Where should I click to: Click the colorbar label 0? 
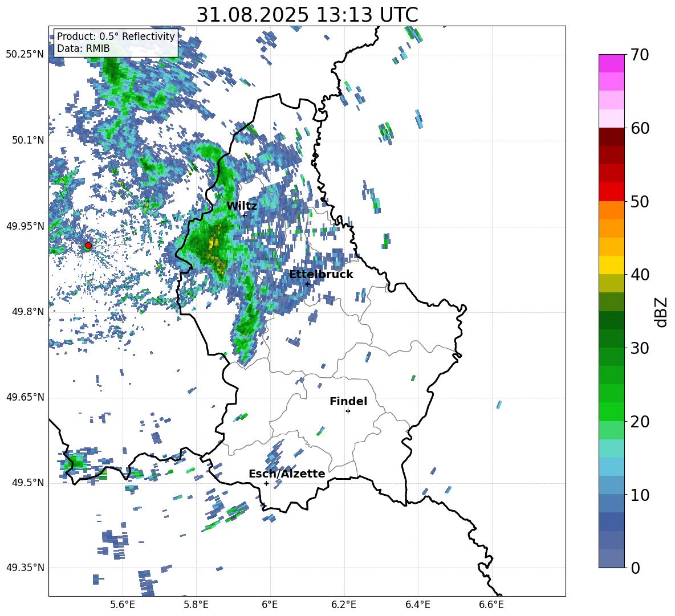635,568
